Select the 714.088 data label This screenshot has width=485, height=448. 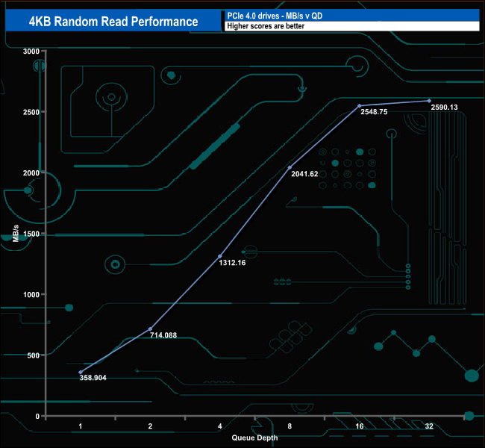click(165, 335)
